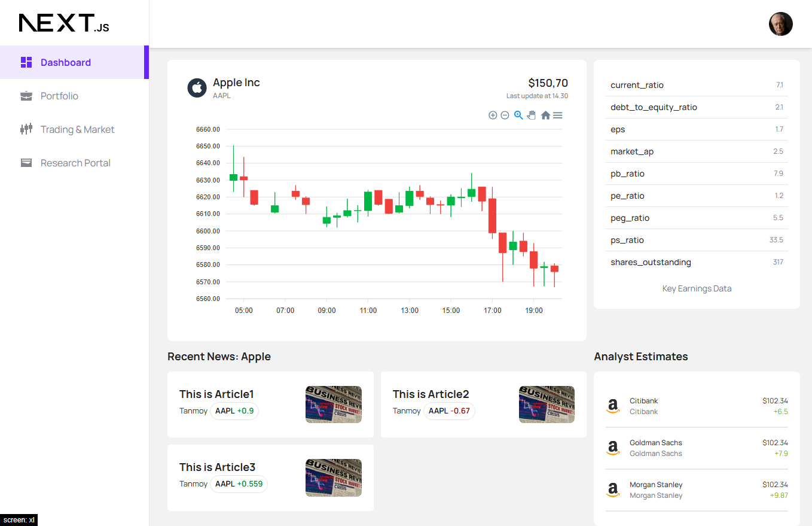Click the NEXT.js logo
The image size is (812, 526).
click(x=64, y=23)
